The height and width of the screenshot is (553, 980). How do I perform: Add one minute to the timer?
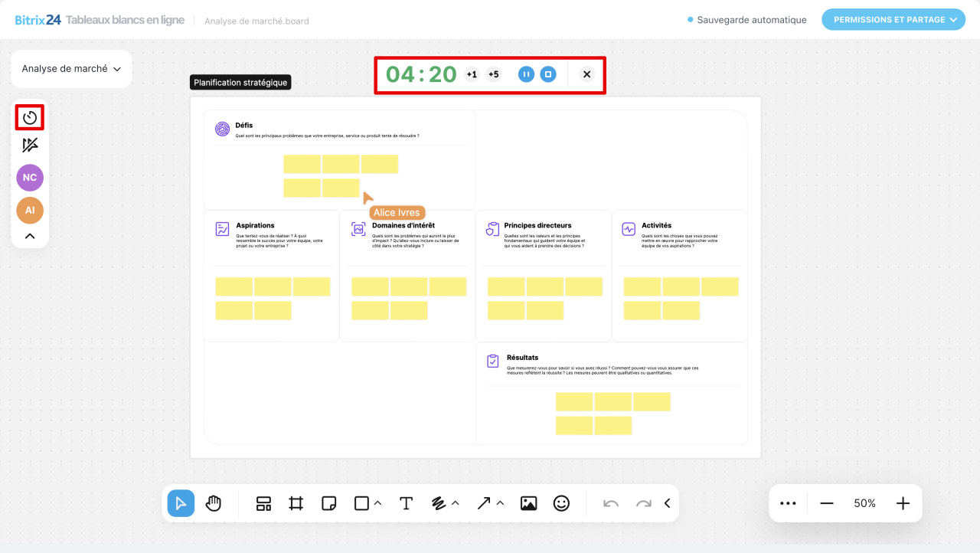point(472,74)
